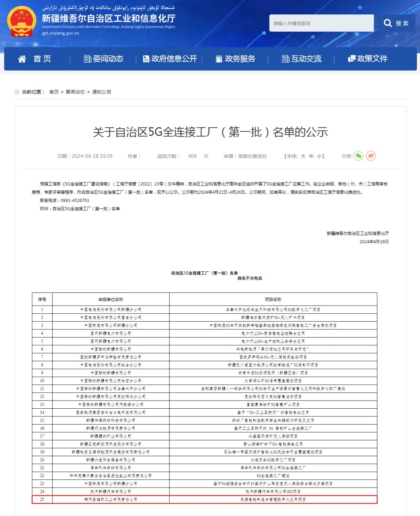This screenshot has height=516, width=420.
Task: Click the cell 大南湖二矿5G信号覆盖建设项目
Action: [273, 381]
